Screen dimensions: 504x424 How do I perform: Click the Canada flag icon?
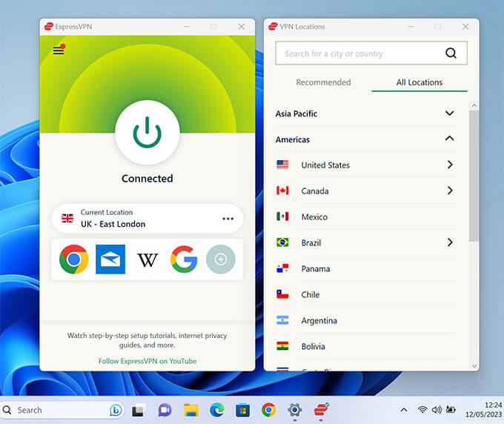282,191
